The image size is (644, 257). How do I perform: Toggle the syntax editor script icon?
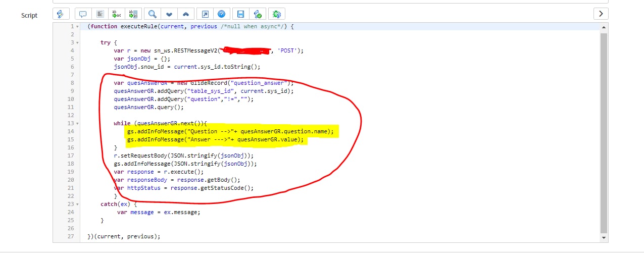(x=61, y=14)
